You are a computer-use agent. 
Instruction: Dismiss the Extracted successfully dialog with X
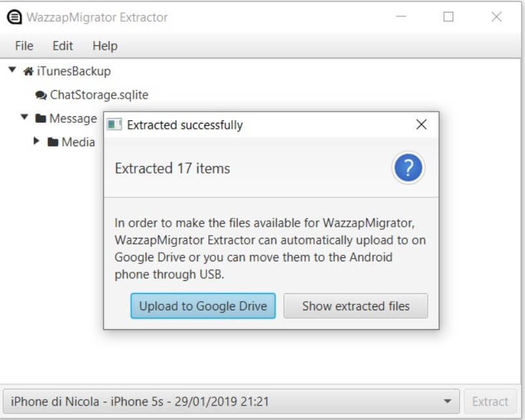click(x=421, y=124)
